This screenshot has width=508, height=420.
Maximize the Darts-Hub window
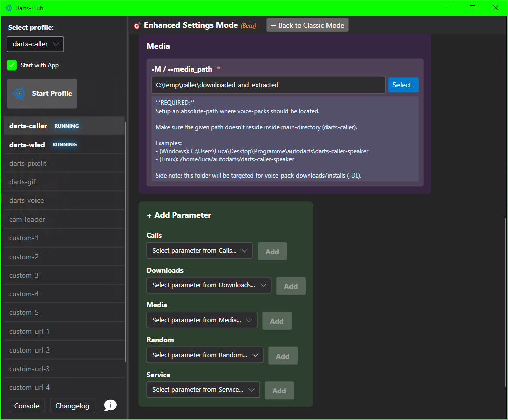point(473,8)
